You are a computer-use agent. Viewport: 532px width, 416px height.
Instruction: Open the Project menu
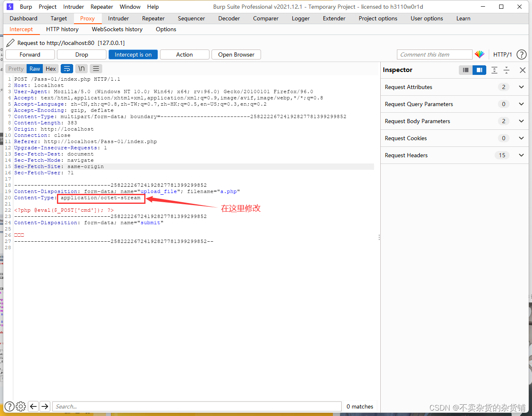tap(47, 7)
